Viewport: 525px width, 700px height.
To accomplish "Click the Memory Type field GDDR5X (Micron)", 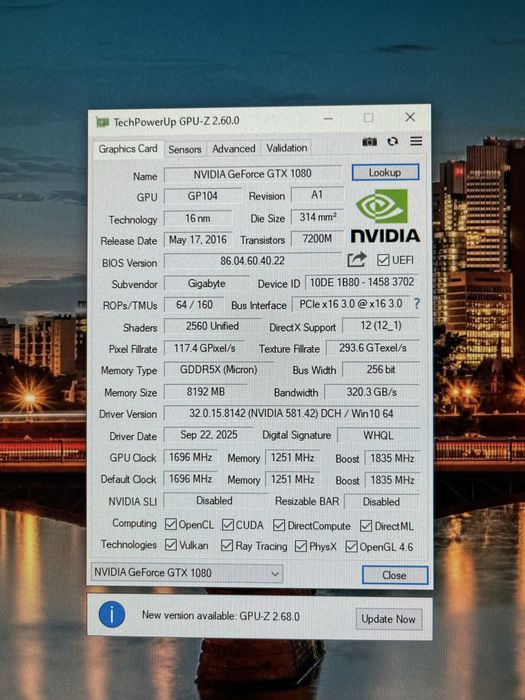I will (x=219, y=370).
